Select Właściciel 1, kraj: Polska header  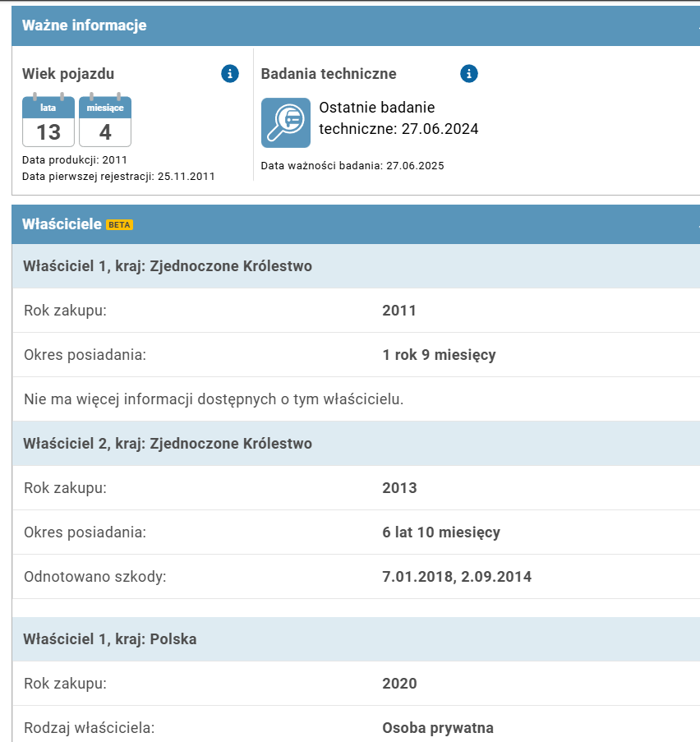(x=110, y=639)
